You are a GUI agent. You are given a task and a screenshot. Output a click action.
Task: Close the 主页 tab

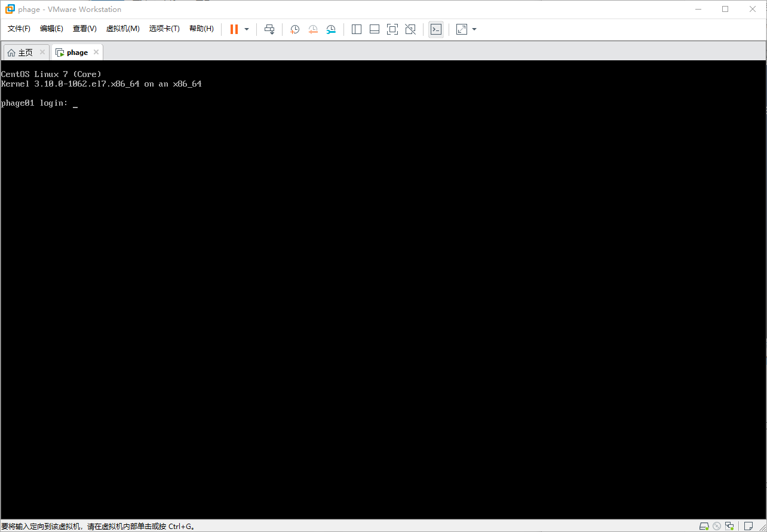[x=42, y=52]
